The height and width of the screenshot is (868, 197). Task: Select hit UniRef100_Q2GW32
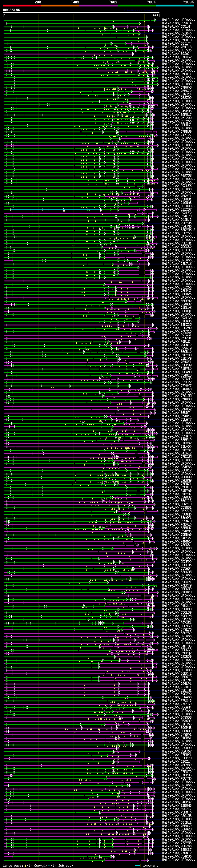(177, 497)
